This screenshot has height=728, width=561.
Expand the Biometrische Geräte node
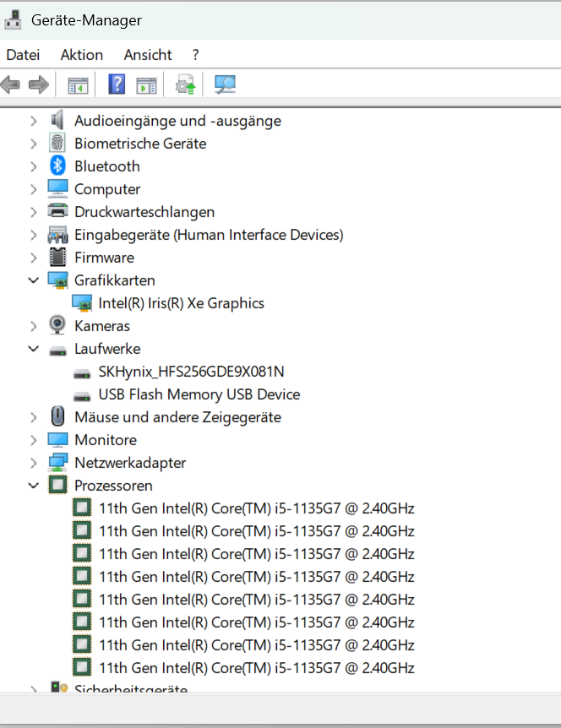click(34, 144)
